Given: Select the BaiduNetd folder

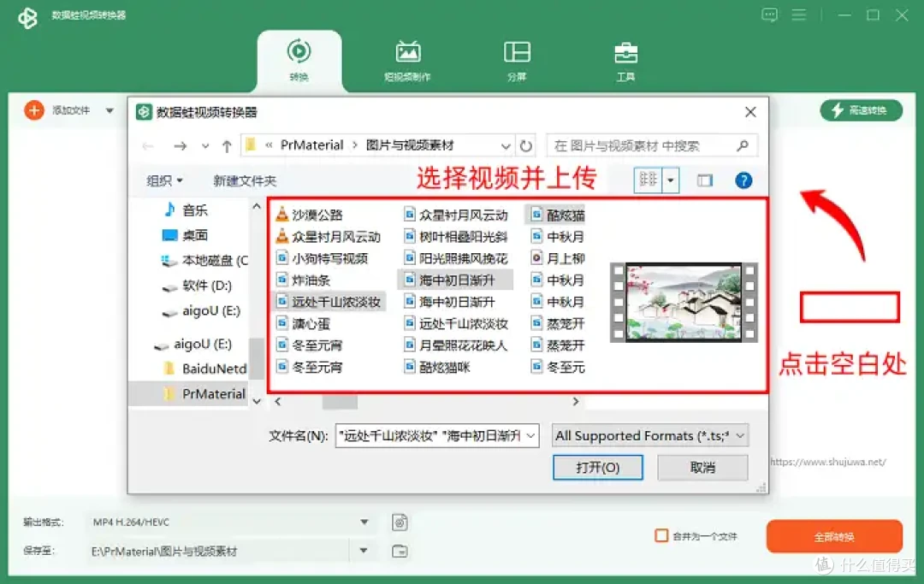Looking at the screenshot, I should (205, 369).
